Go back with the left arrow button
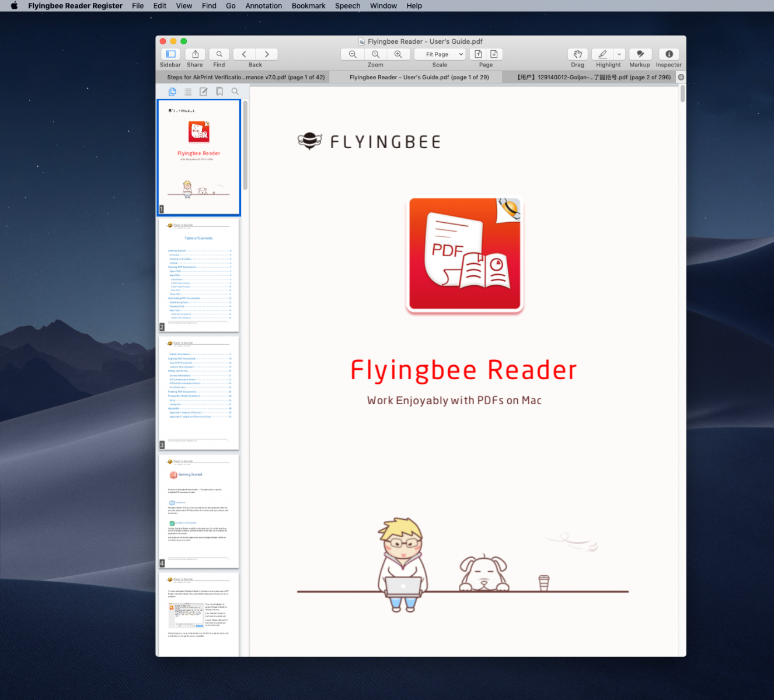 click(x=244, y=54)
